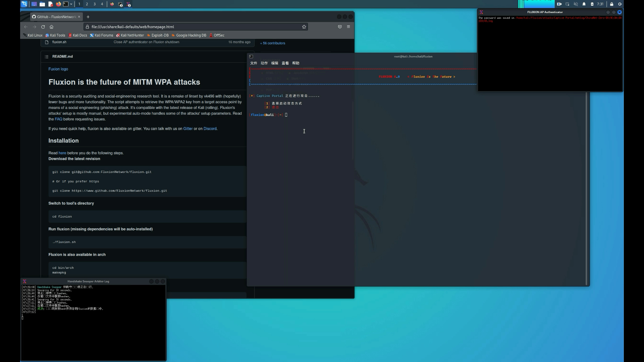Open the file manager from the panel

click(x=42, y=4)
